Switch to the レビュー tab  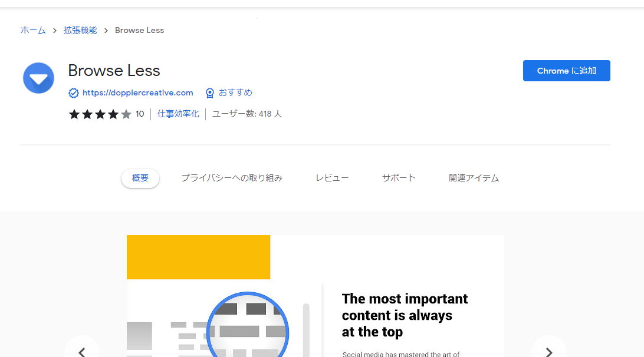pyautogui.click(x=332, y=178)
